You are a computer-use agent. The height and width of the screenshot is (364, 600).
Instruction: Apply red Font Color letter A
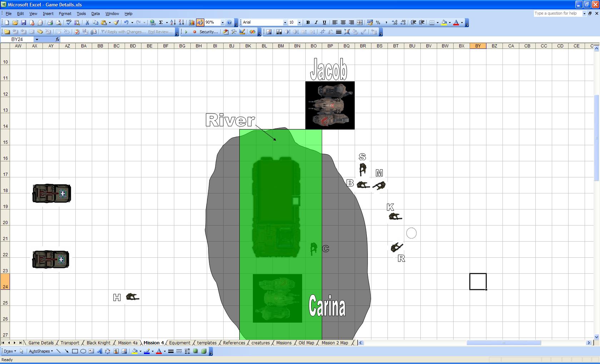pyautogui.click(x=456, y=22)
